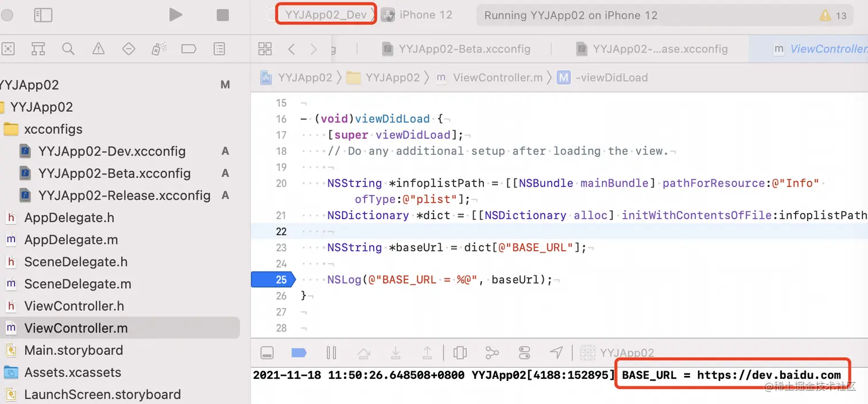Deactivate breakpoints in debug bar
Screen dimensions: 868x404
click(299, 352)
